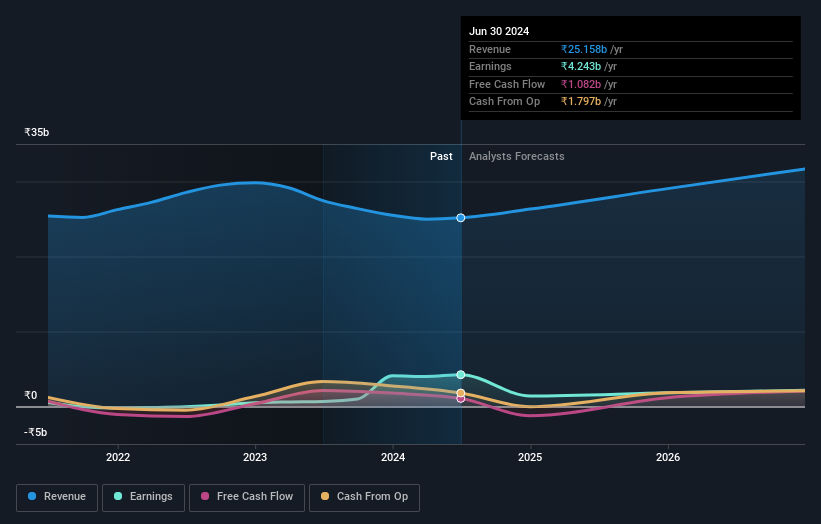Click the ₹1.797b cash from op value

(x=581, y=102)
